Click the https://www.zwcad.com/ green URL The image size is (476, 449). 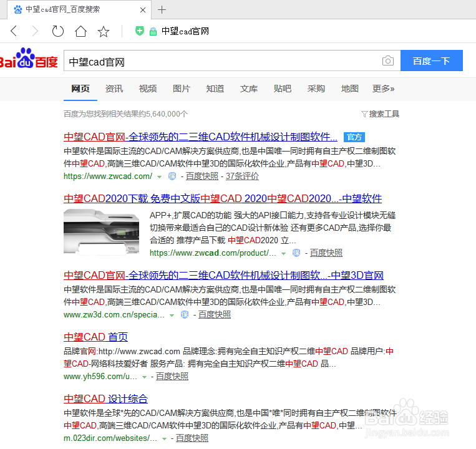pyautogui.click(x=108, y=176)
